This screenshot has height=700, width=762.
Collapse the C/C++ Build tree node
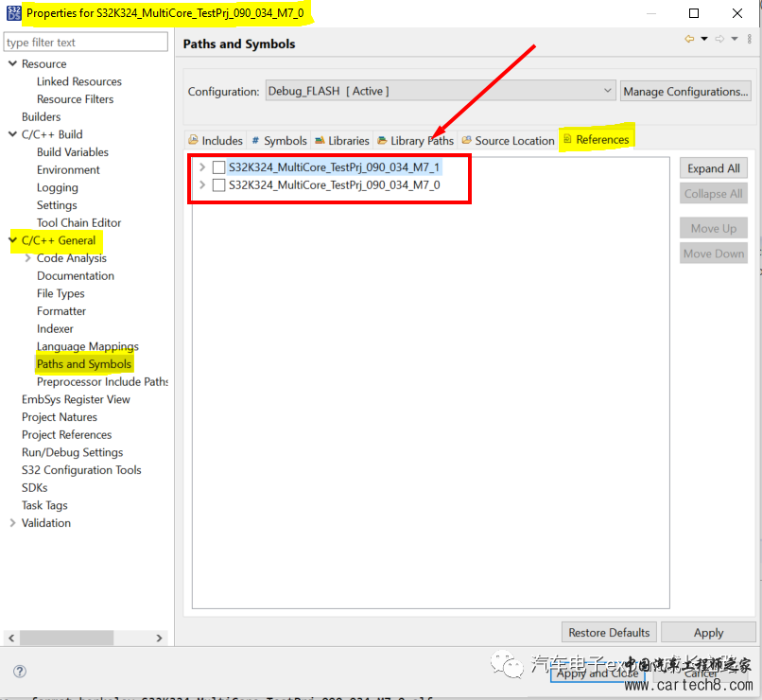pyautogui.click(x=12, y=134)
